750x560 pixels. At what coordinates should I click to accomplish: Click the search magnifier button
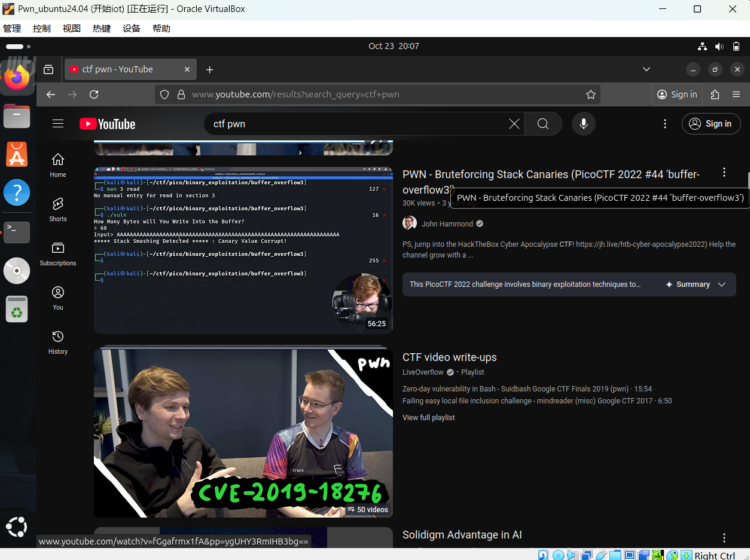pos(542,124)
